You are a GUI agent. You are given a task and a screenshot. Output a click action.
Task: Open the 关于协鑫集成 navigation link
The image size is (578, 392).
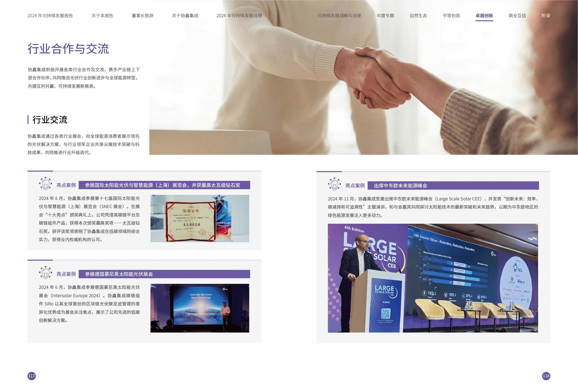coord(185,16)
